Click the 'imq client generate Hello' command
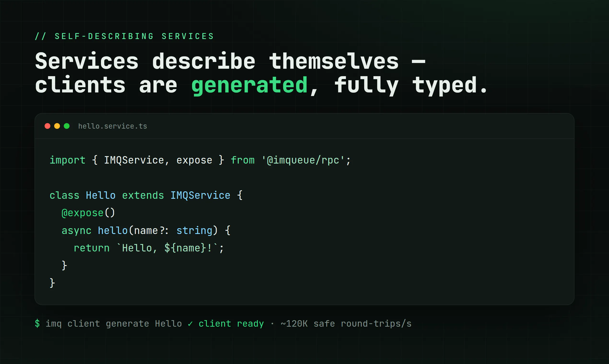The height and width of the screenshot is (364, 609). tap(114, 324)
